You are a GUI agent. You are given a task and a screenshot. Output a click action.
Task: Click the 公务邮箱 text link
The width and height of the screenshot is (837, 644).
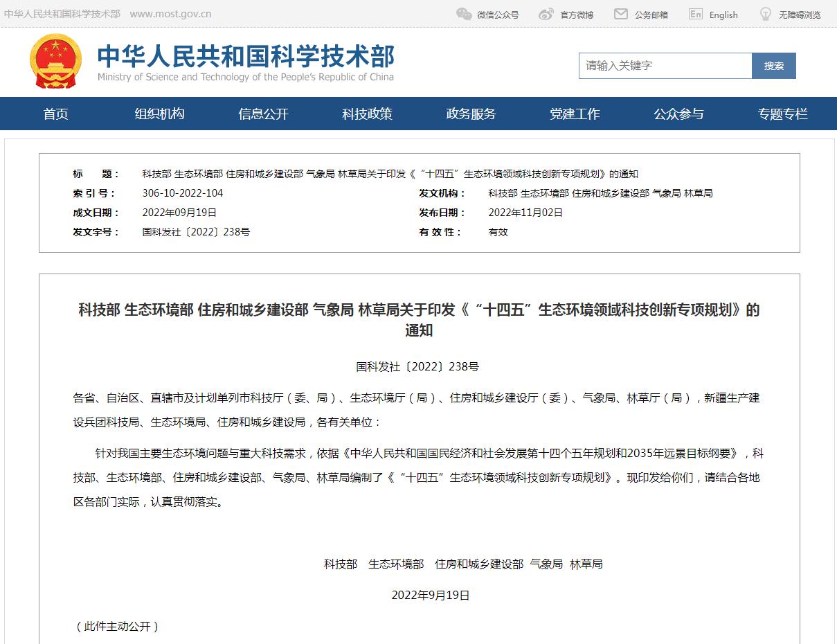point(651,15)
